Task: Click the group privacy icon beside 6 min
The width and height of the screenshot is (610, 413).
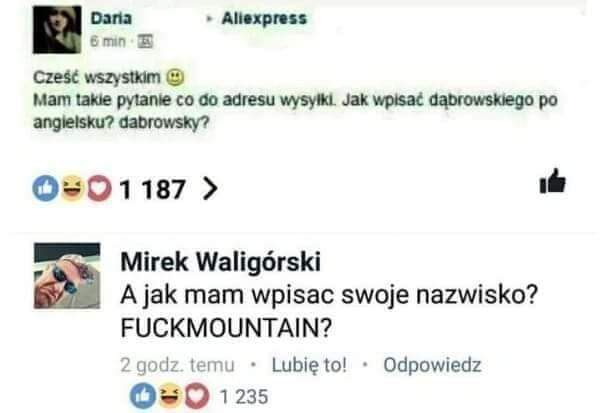Action: (145, 41)
